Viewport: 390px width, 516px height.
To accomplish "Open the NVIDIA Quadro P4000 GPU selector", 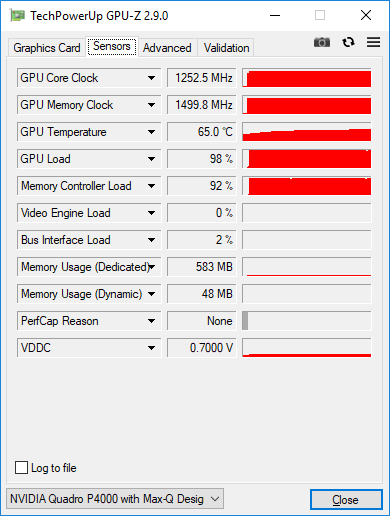I will coord(115,499).
